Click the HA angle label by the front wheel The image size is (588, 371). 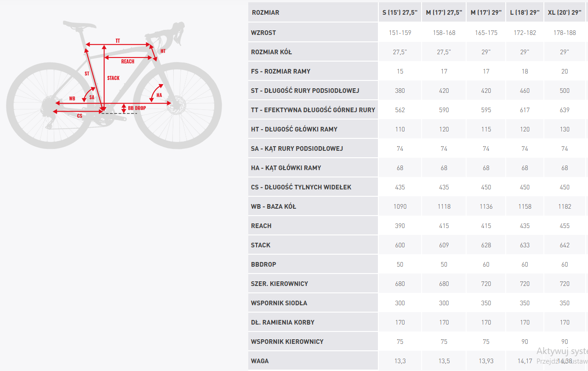[159, 95]
